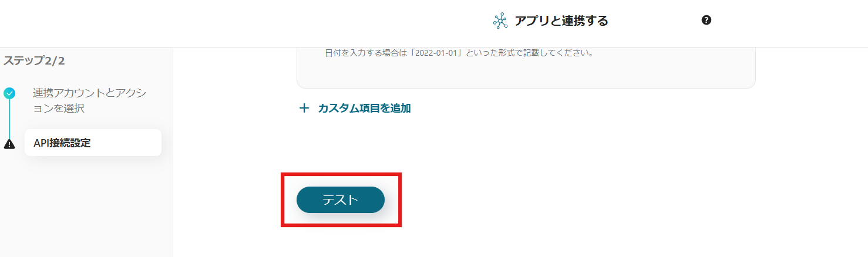Run the テスト button
Image resolution: width=868 pixels, height=257 pixels.
[x=341, y=199]
